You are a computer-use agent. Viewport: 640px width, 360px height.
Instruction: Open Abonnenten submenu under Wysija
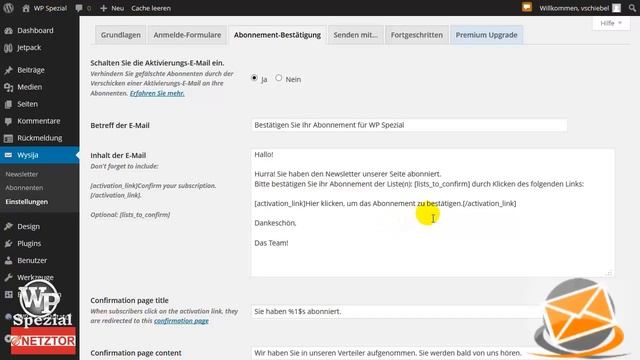(x=24, y=188)
